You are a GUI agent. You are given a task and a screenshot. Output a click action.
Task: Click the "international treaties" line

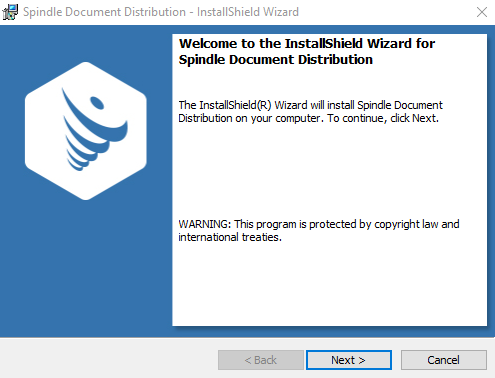click(230, 237)
